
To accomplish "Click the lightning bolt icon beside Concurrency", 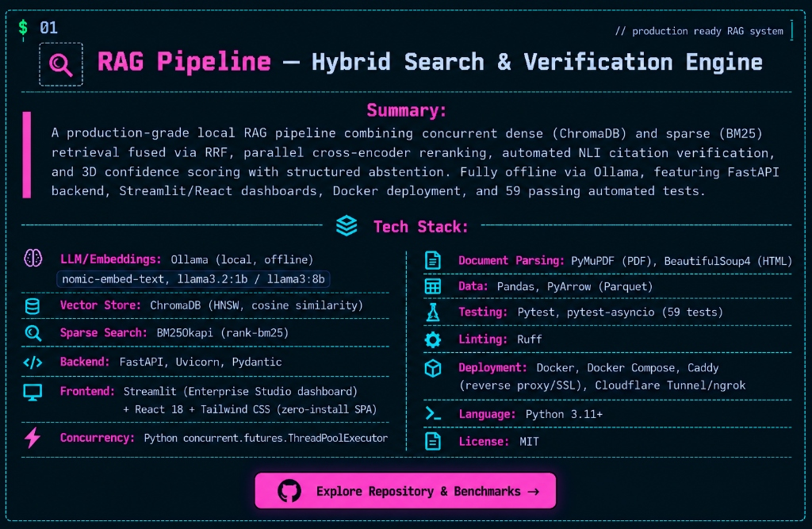I will (x=33, y=438).
